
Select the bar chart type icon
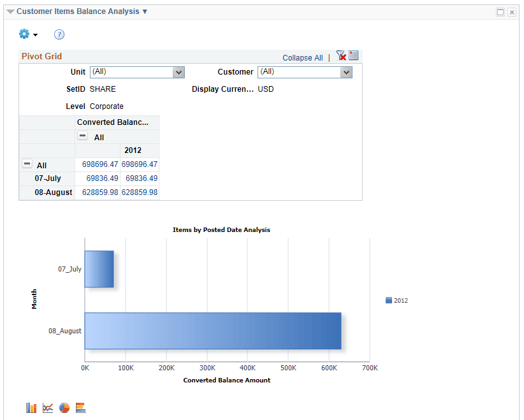(x=31, y=407)
